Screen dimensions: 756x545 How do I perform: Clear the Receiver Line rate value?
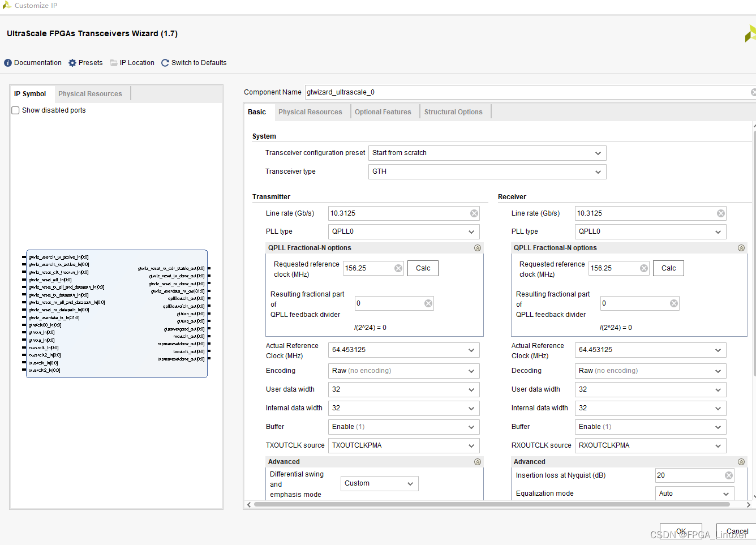pos(721,213)
